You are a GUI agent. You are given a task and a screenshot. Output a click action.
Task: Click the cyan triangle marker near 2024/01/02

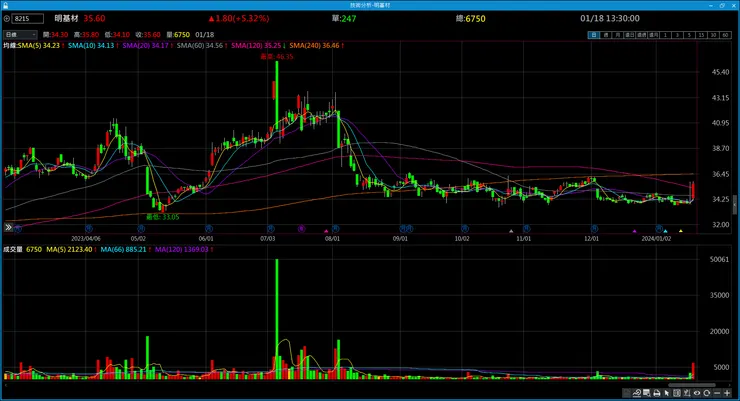tap(665, 231)
